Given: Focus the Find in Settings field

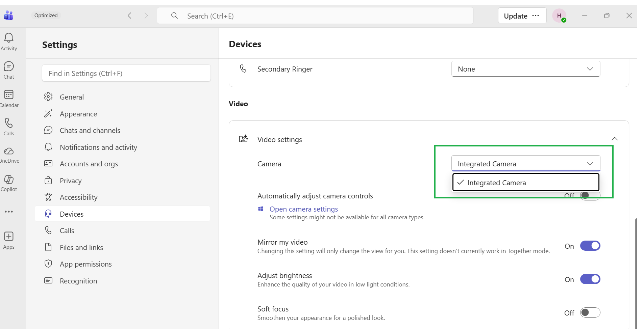Looking at the screenshot, I should click(x=126, y=73).
